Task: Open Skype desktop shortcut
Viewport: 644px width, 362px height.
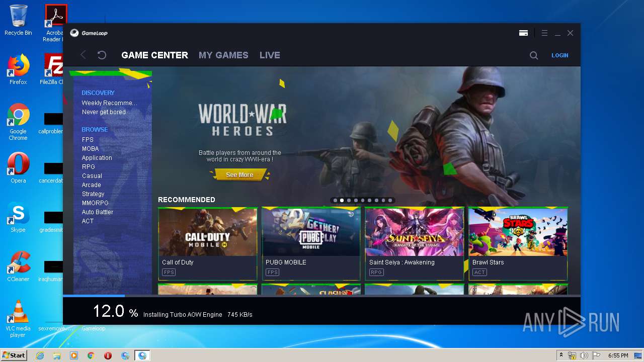Action: (18, 217)
